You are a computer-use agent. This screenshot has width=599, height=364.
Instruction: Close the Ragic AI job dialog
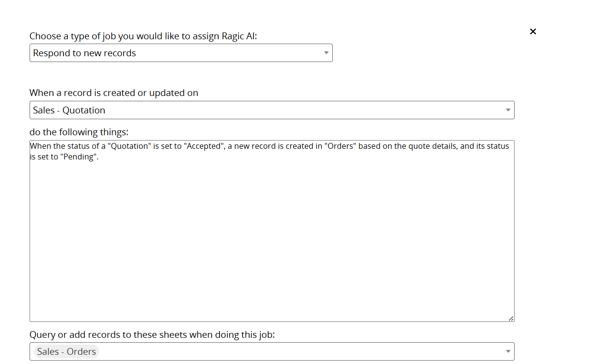coord(533,32)
